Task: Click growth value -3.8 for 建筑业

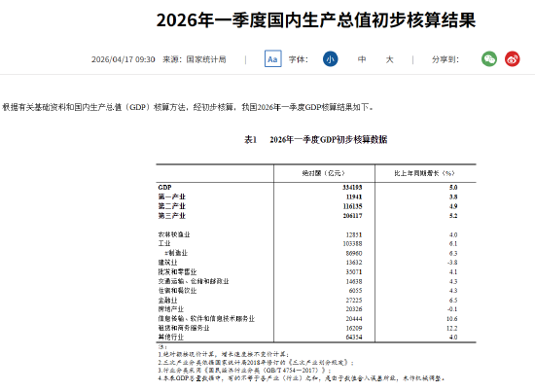Action: coord(452,263)
